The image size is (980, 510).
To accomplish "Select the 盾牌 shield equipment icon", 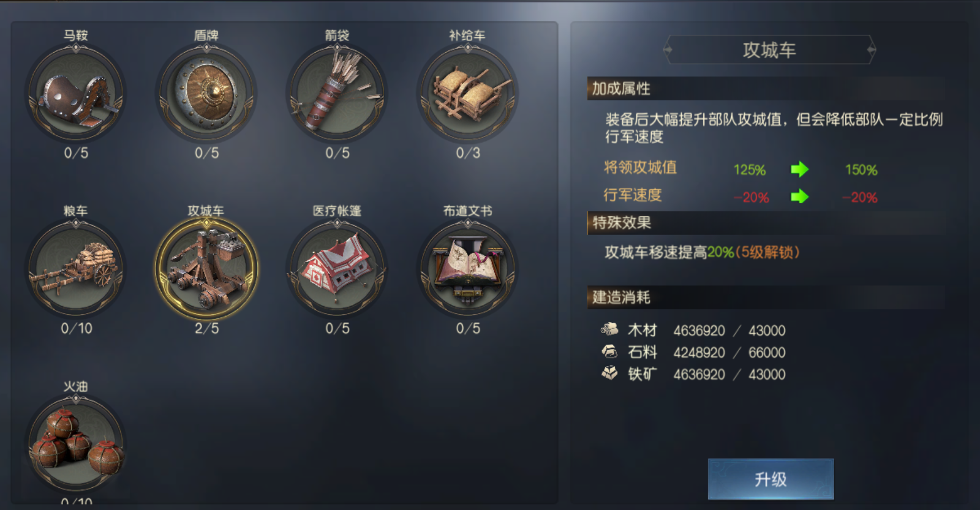I will tap(206, 94).
